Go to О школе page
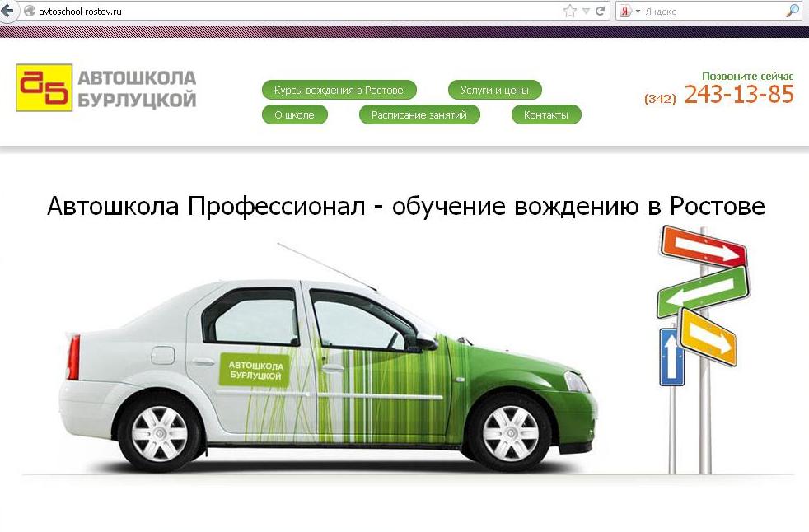The image size is (809, 532). tap(295, 114)
